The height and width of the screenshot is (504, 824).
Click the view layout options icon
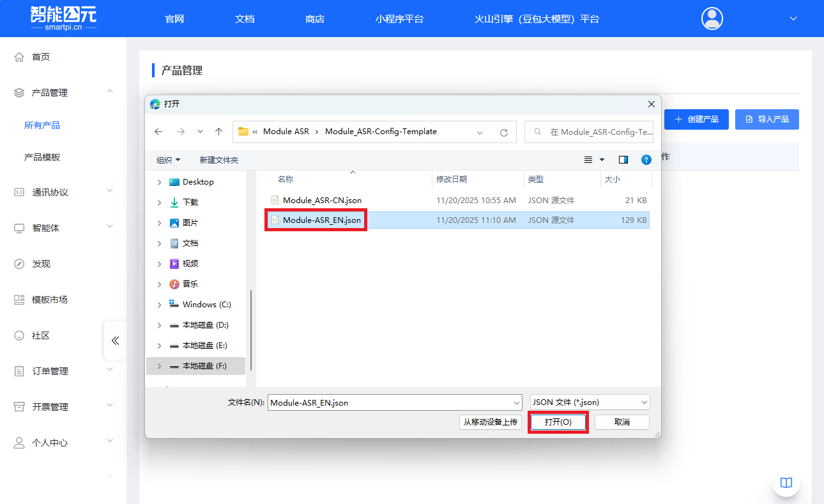(x=589, y=160)
